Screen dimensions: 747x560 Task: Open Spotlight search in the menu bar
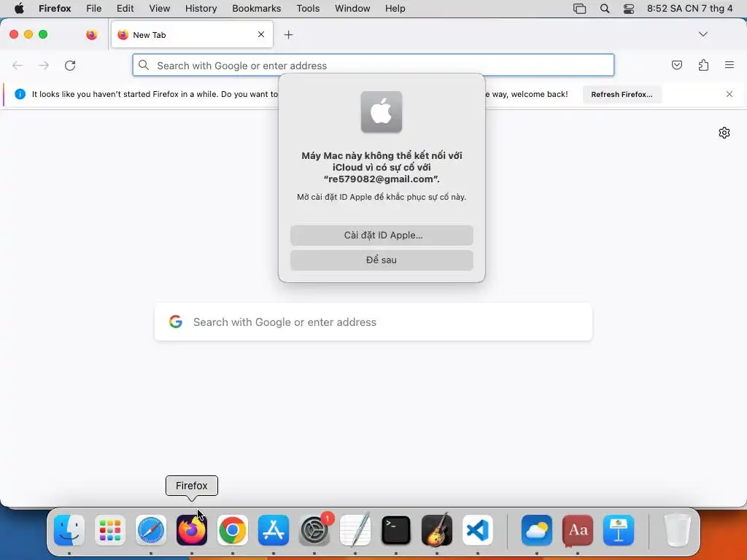(x=605, y=9)
